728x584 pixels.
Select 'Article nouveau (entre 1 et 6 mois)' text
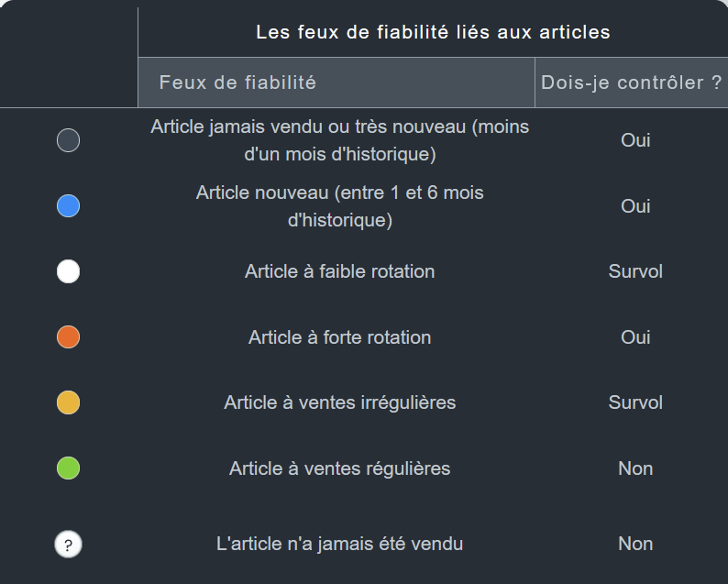(x=340, y=206)
